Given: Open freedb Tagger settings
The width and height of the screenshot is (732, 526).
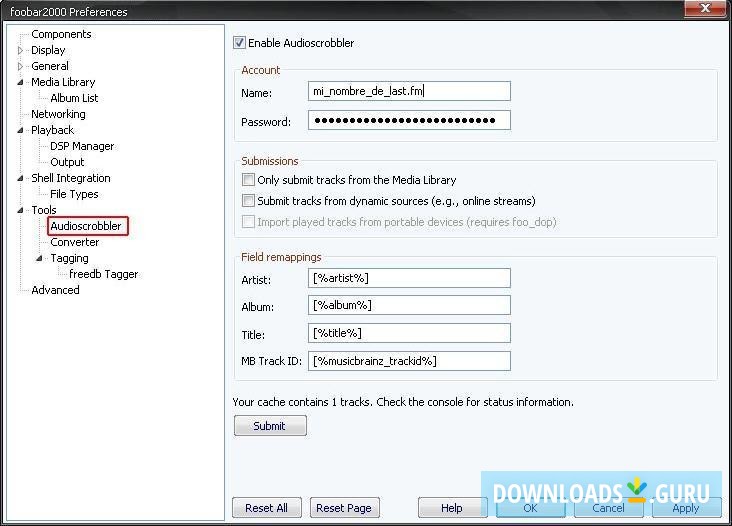Looking at the screenshot, I should click(x=104, y=274).
